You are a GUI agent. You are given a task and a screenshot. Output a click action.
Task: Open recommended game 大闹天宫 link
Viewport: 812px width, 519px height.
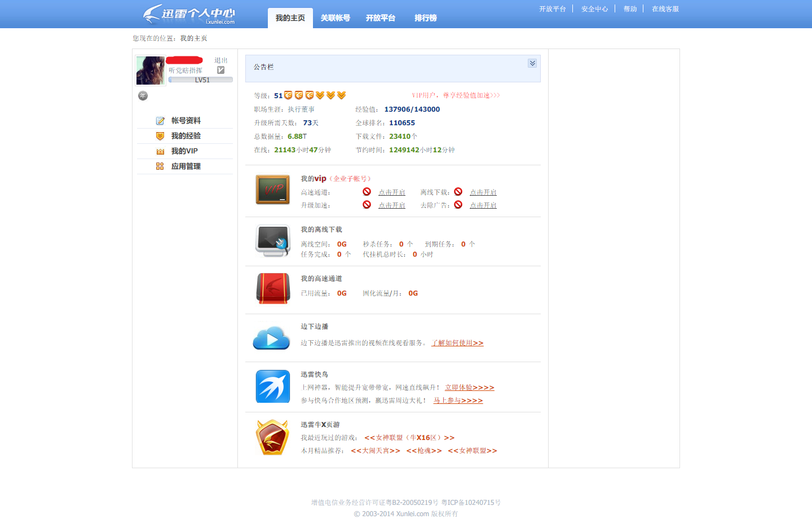click(376, 451)
